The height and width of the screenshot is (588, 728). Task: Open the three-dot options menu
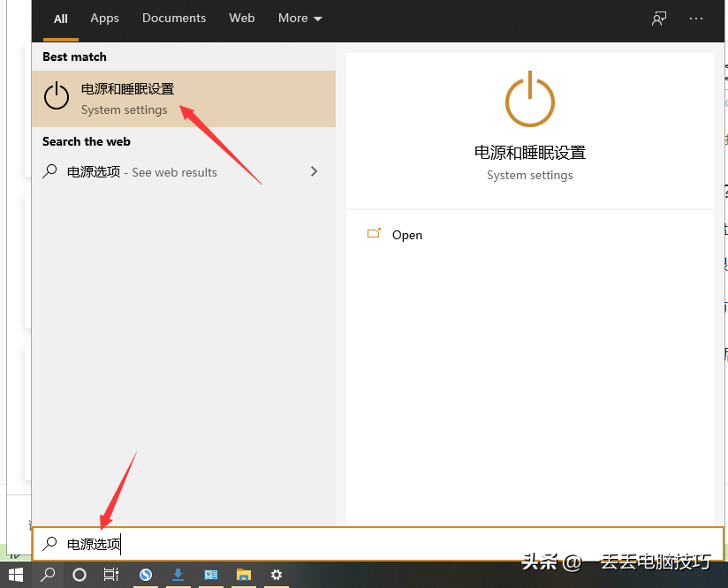click(697, 19)
